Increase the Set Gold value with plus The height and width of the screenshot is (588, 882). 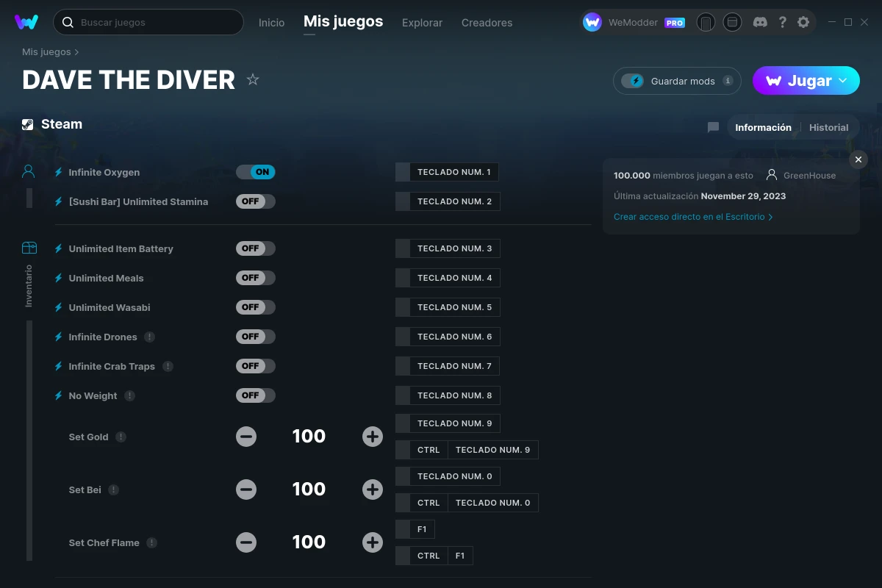(x=373, y=437)
